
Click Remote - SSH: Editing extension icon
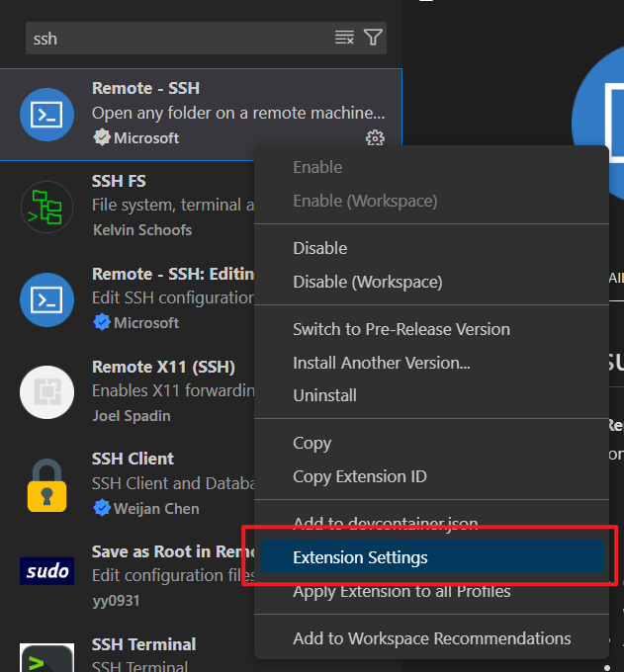46,299
